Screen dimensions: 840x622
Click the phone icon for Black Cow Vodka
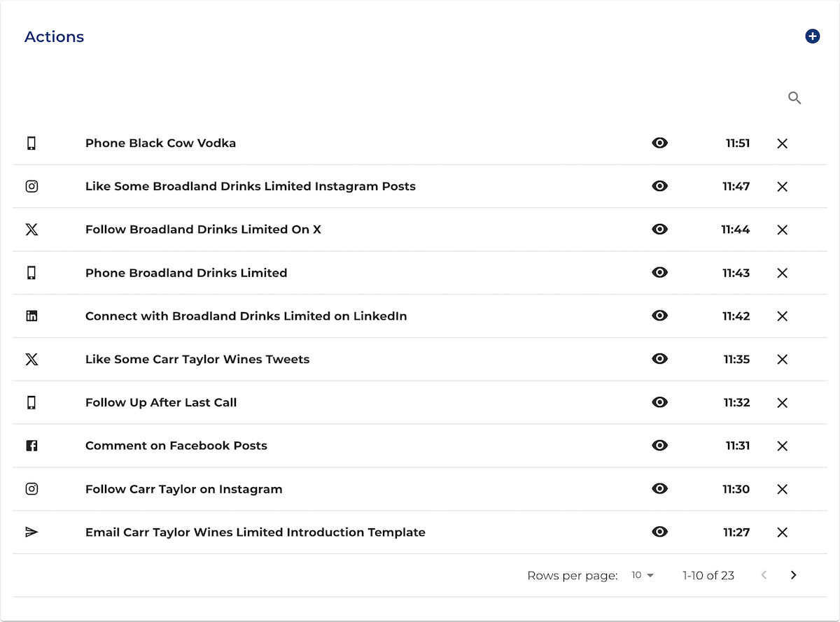coord(31,143)
